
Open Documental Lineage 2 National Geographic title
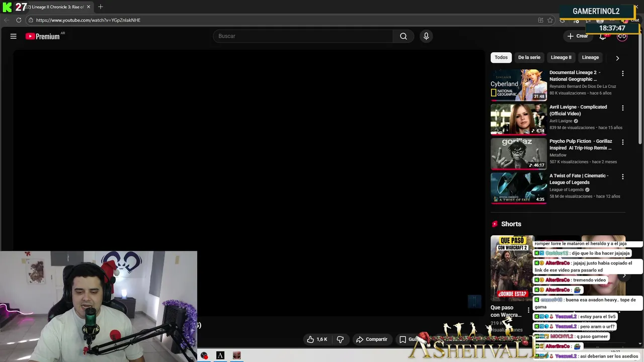pyautogui.click(x=575, y=76)
